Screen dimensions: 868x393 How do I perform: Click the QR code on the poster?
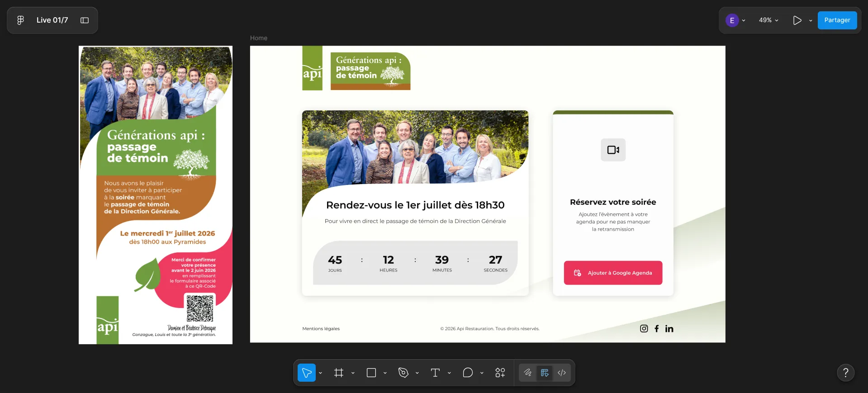point(200,308)
